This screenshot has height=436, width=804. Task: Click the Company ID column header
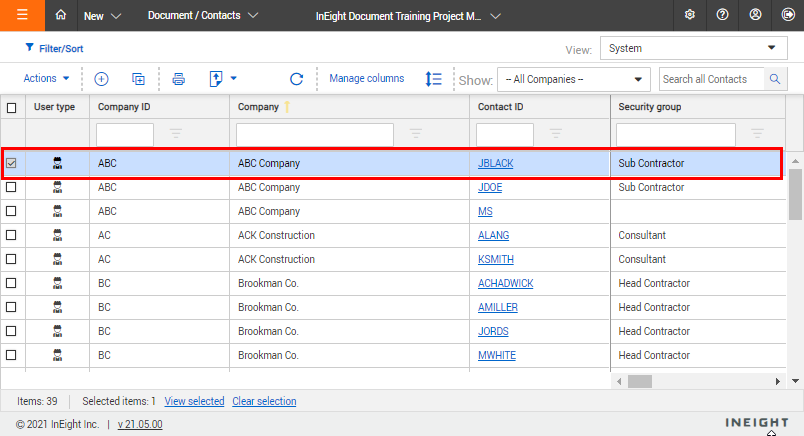pyautogui.click(x=124, y=107)
